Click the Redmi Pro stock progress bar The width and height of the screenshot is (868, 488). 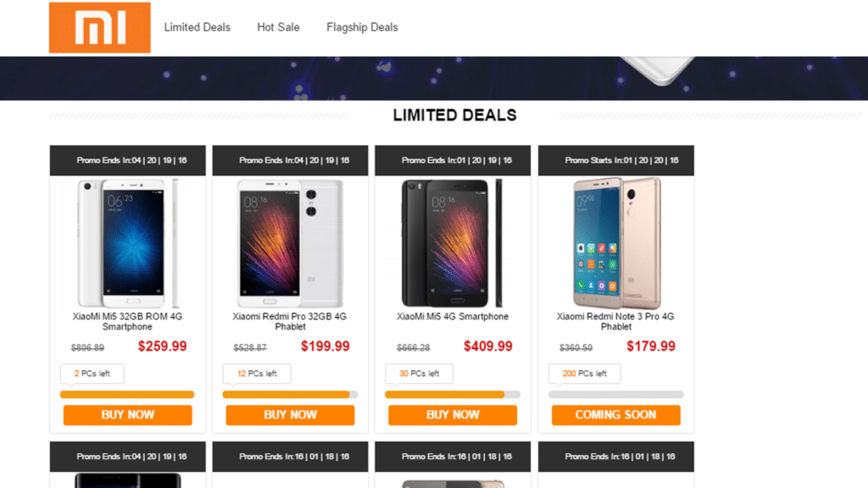click(290, 394)
